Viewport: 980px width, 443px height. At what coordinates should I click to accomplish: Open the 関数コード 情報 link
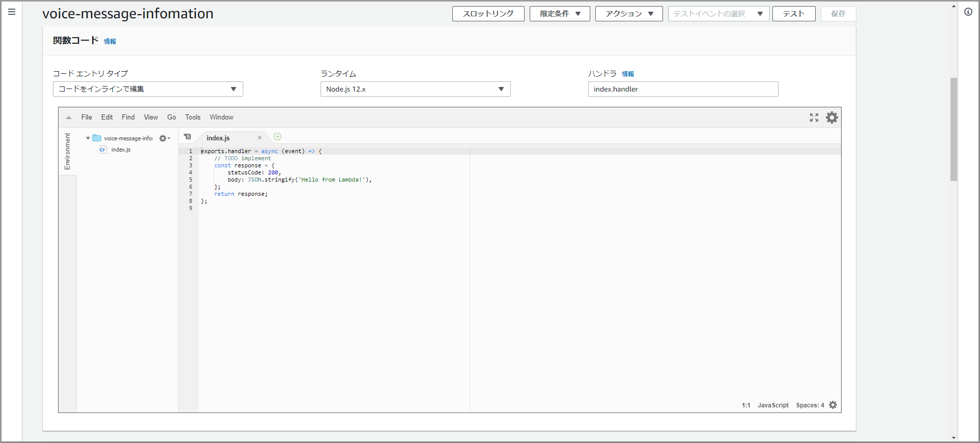pyautogui.click(x=110, y=41)
